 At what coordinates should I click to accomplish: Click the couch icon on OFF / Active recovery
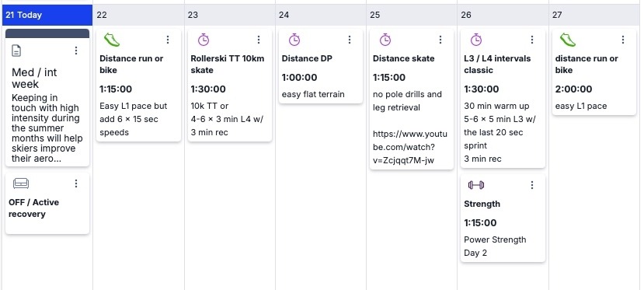[x=21, y=183]
